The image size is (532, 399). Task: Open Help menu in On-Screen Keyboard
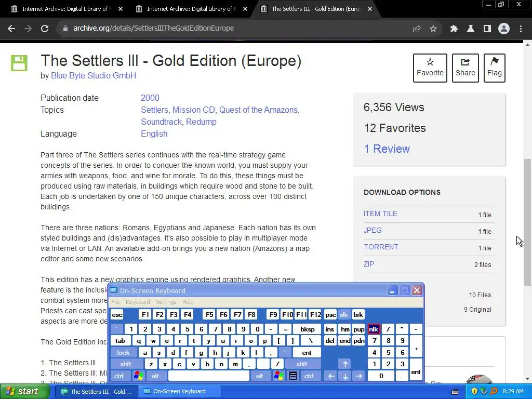[188, 302]
